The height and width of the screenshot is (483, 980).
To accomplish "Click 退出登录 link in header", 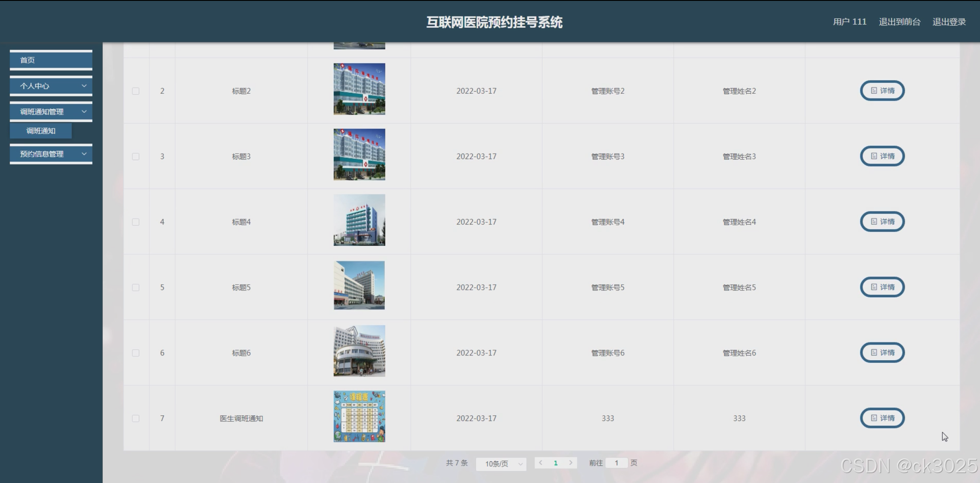I will click(949, 22).
